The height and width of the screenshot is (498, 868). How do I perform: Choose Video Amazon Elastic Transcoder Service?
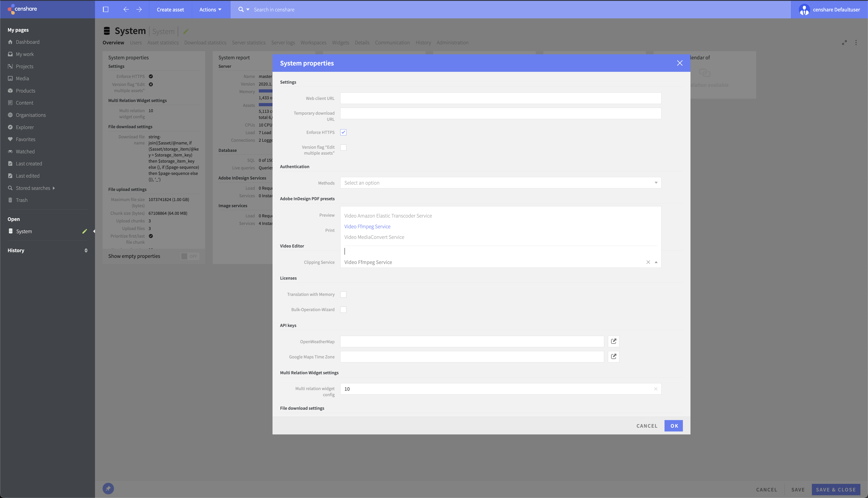click(x=388, y=216)
